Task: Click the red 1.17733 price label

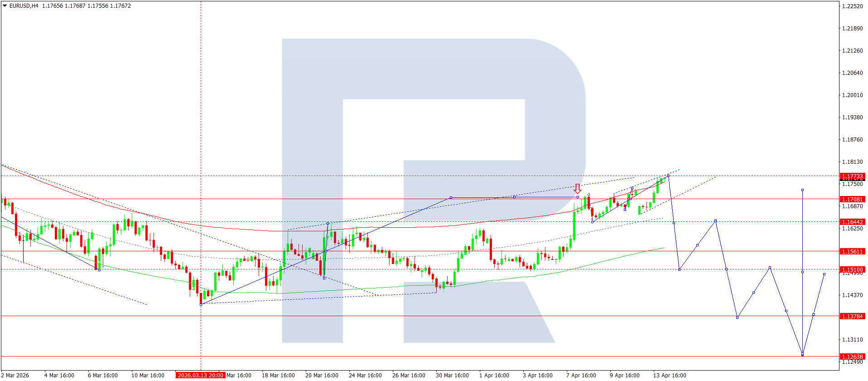Action: (x=852, y=176)
